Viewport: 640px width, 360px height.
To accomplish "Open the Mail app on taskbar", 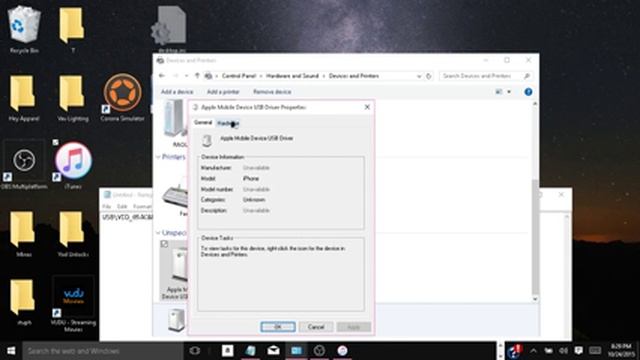I will click(273, 351).
